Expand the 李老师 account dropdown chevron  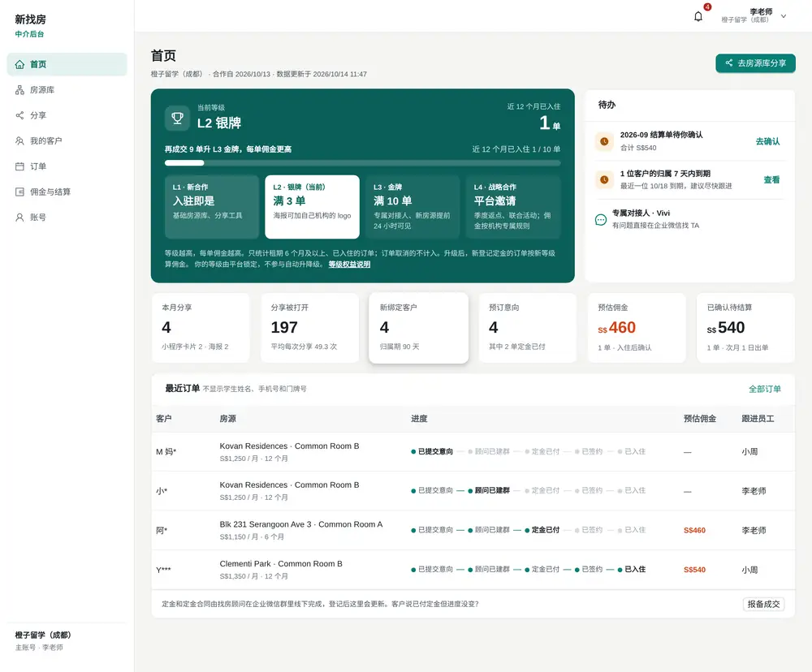784,16
